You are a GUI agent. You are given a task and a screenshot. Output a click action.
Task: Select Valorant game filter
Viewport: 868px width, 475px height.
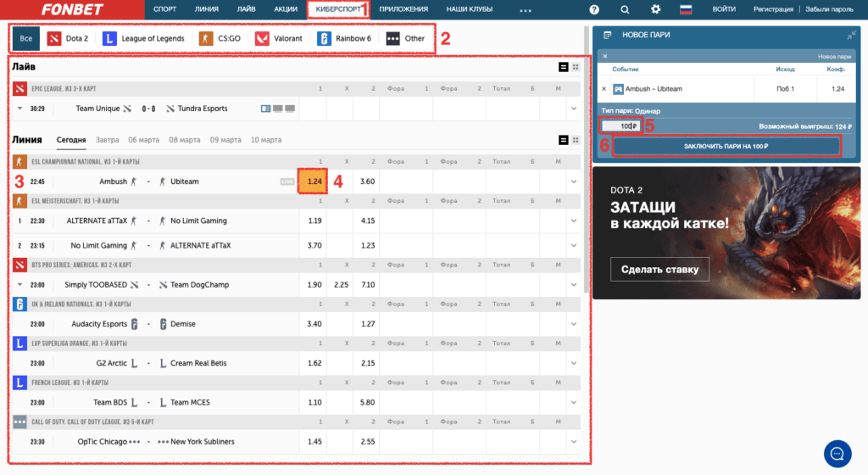click(x=278, y=38)
